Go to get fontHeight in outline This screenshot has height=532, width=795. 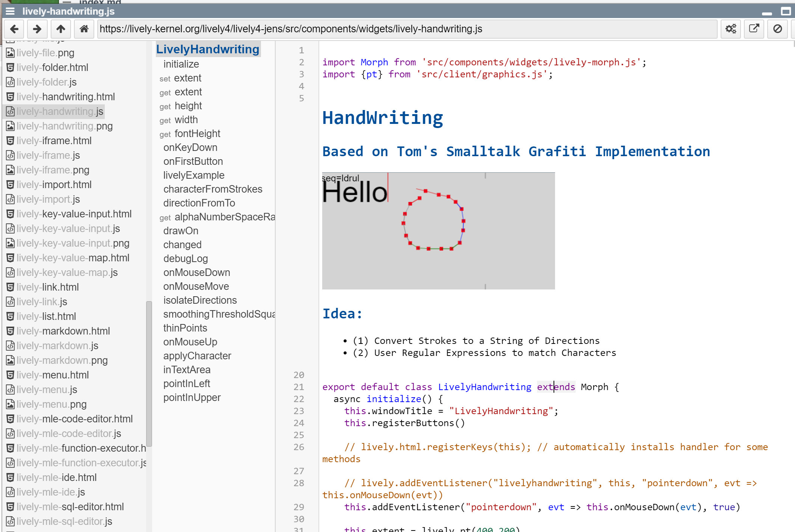pos(197,134)
